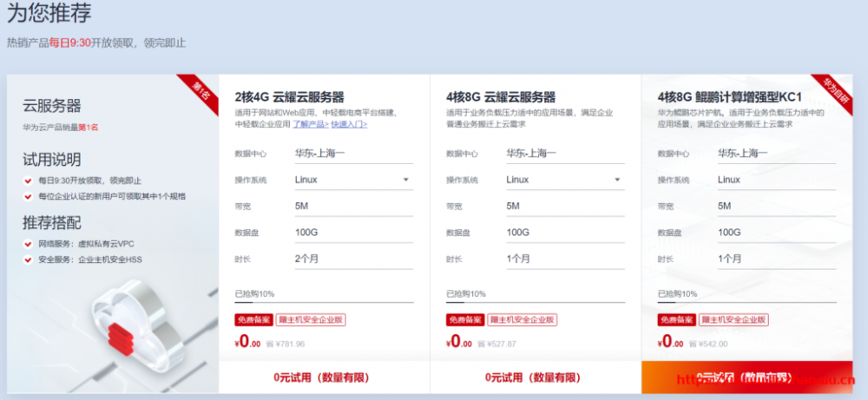Click the check icon beside 每日9:30开放领取
Screen dimensions: 868x400
tap(28, 180)
